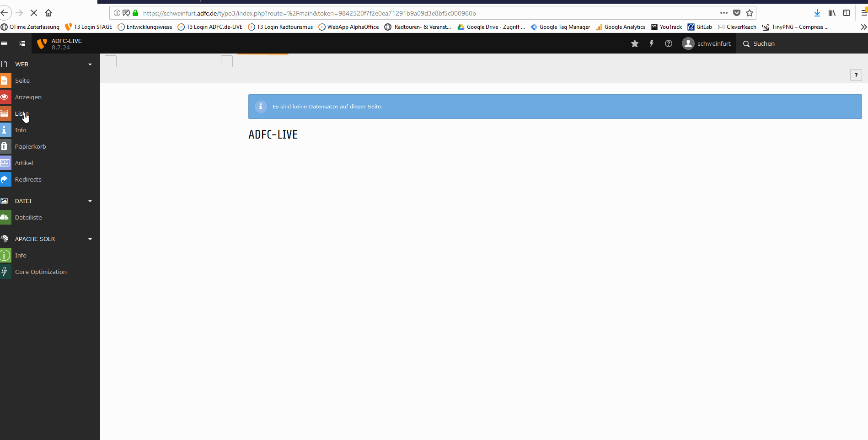Click the contextual help question-mark button
868x440 pixels.
click(856, 75)
